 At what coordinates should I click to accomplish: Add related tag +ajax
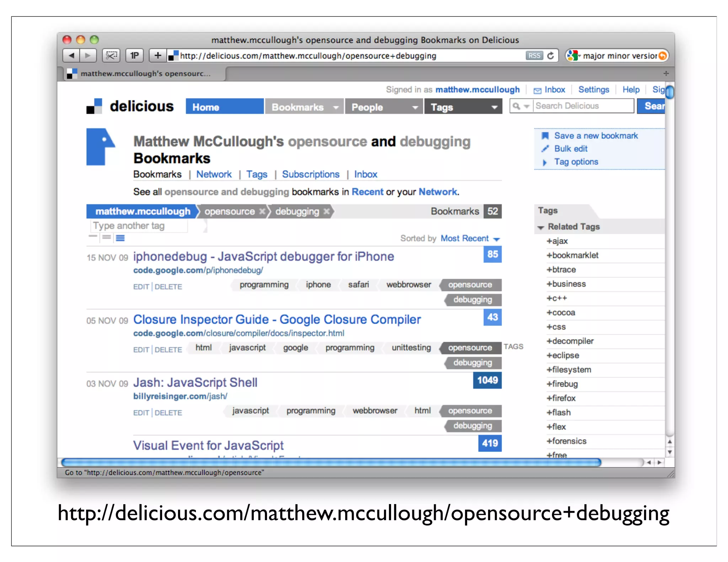557,241
